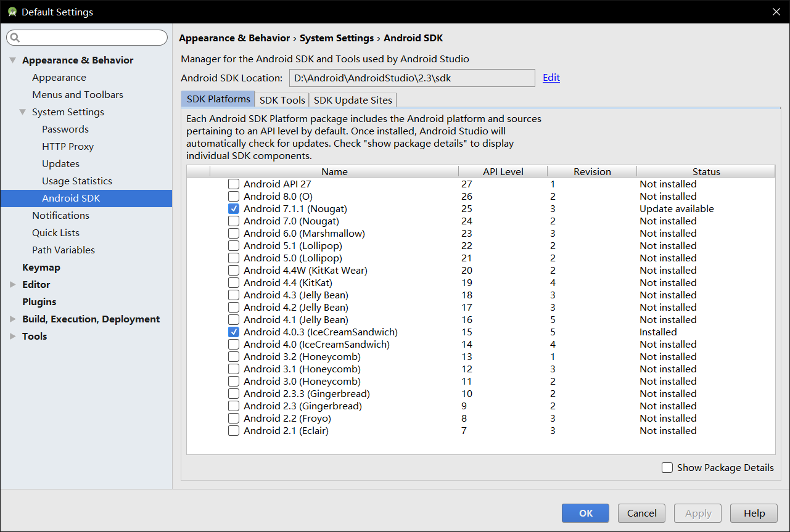Check the Android 2.1 (Eclair) checkbox
Viewport: 790px width, 532px height.
coord(234,430)
